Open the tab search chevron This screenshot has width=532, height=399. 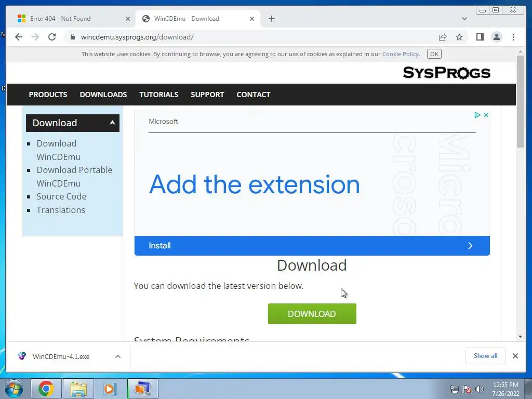(464, 19)
